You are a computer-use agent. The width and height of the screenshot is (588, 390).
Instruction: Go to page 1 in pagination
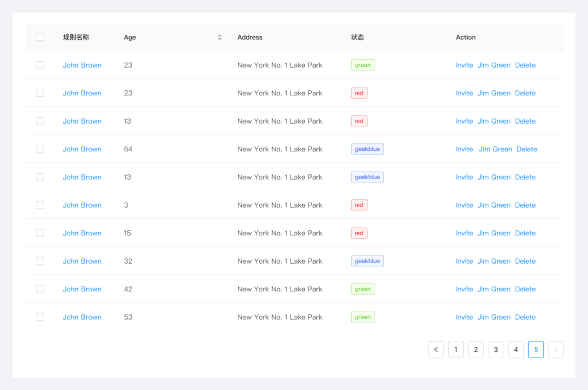pyautogui.click(x=456, y=350)
